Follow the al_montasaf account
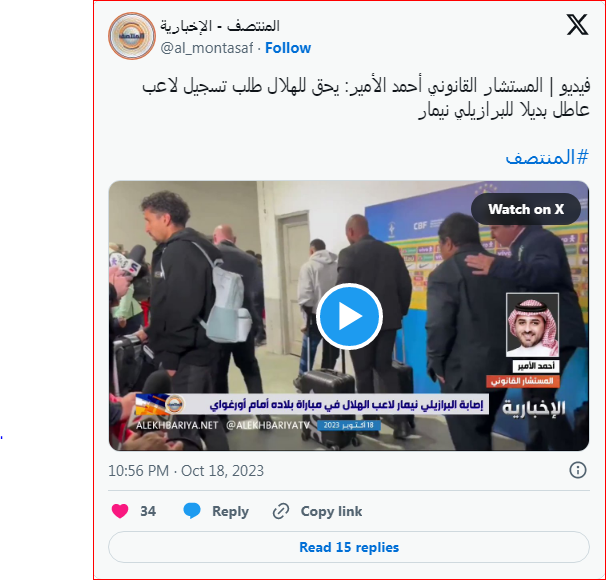This screenshot has height=580, width=606. point(288,48)
